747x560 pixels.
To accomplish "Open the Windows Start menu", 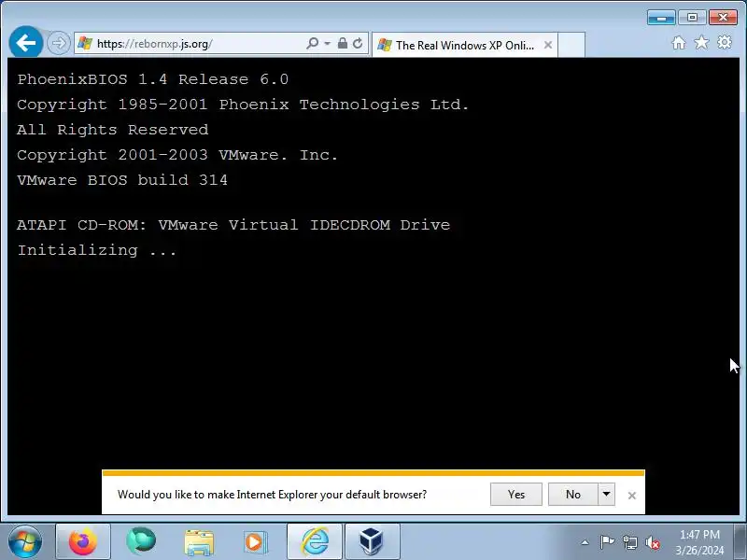I will (x=25, y=541).
